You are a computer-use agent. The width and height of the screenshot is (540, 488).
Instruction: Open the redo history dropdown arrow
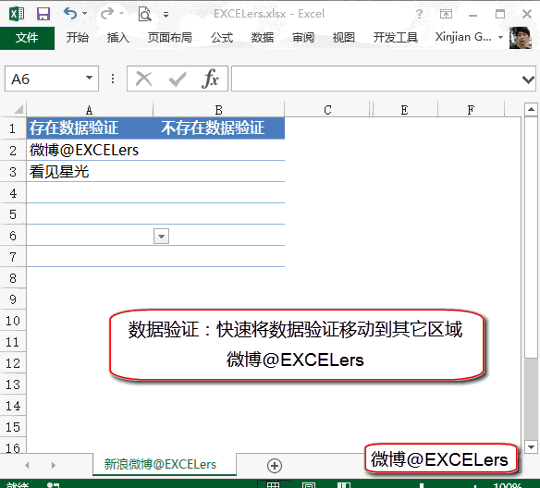point(121,14)
